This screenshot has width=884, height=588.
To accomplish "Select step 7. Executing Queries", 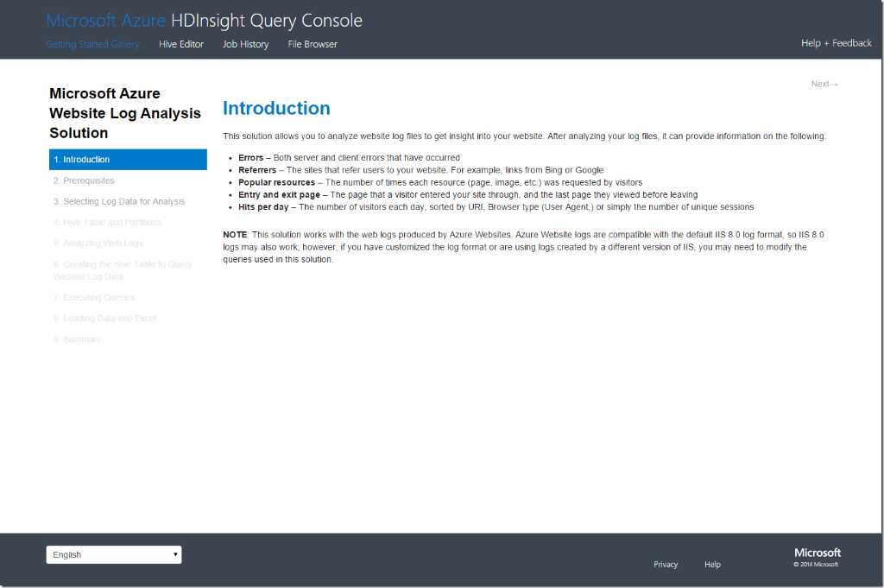I will point(94,297).
